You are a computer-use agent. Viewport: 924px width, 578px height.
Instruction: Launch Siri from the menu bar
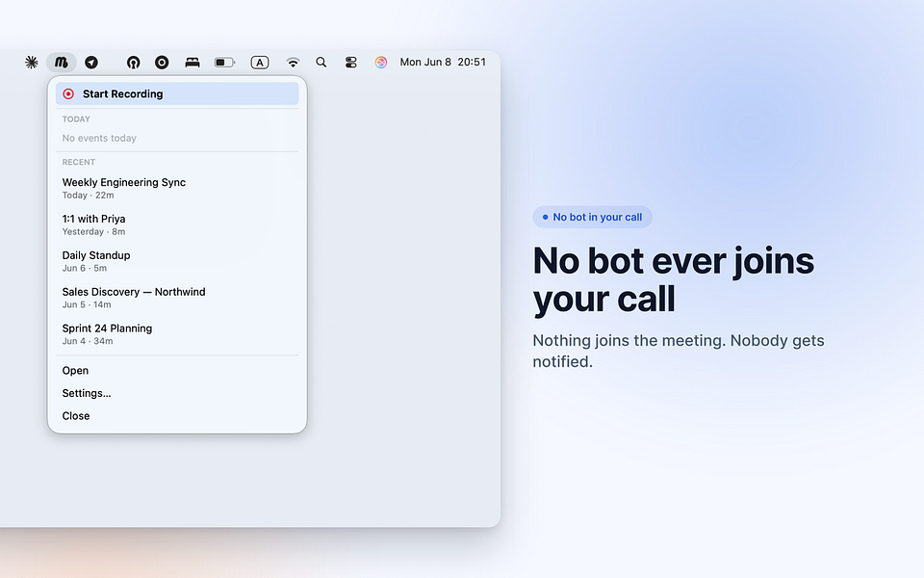coord(381,62)
